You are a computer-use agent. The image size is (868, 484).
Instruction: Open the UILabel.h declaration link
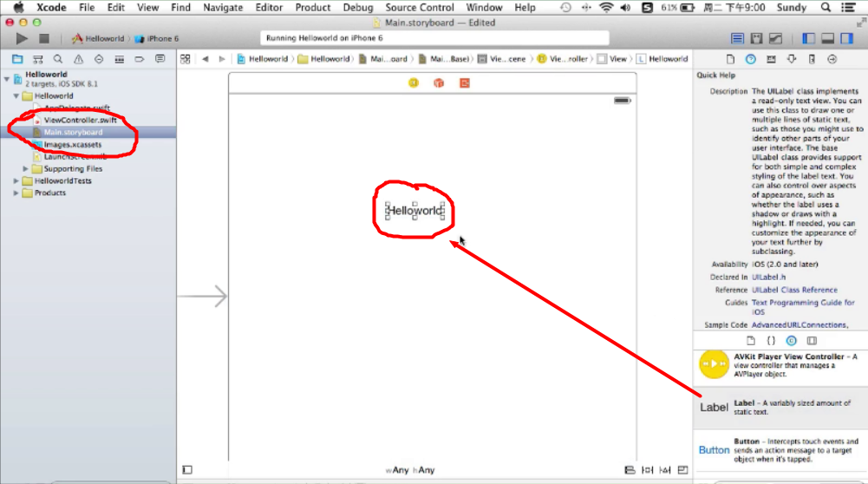(768, 277)
